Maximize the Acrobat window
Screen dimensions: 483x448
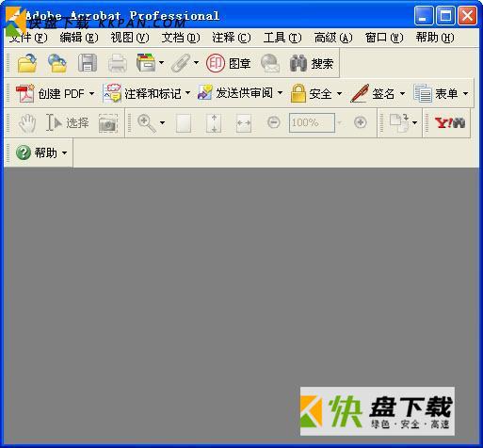pyautogui.click(x=445, y=15)
